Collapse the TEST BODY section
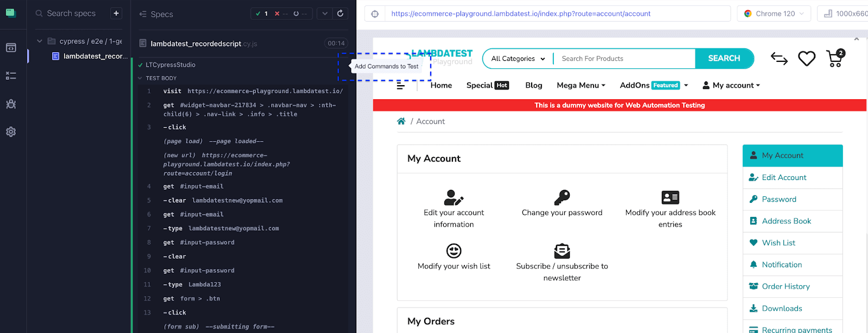The width and height of the screenshot is (868, 333). (141, 78)
